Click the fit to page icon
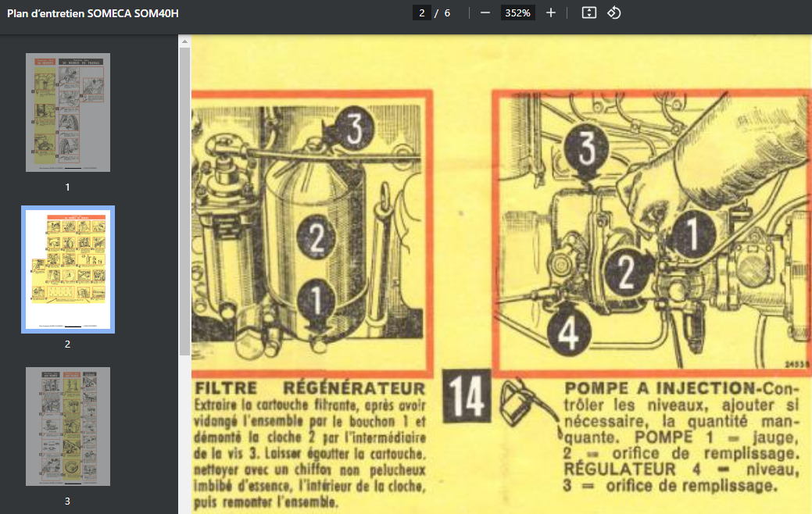The height and width of the screenshot is (514, 812). 589,13
